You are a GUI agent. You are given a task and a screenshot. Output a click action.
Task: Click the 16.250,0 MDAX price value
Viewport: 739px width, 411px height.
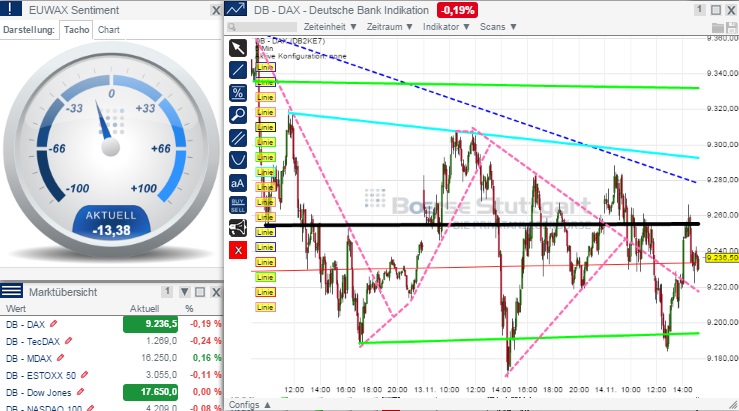pyautogui.click(x=159, y=358)
